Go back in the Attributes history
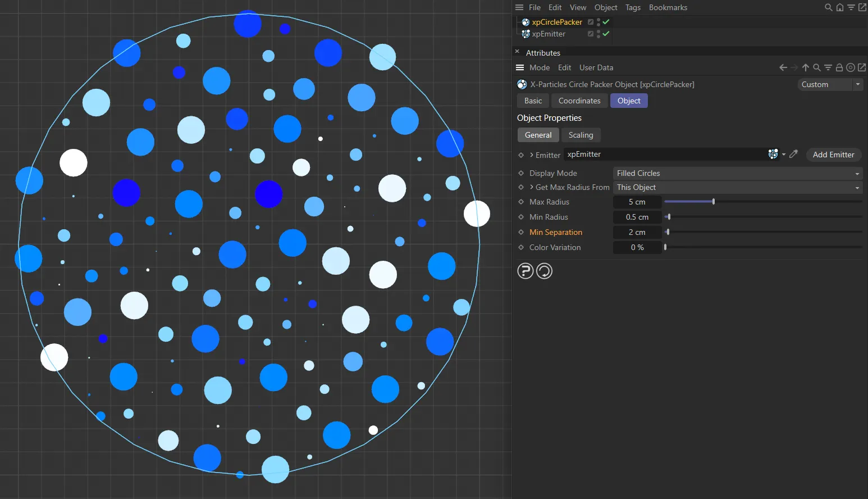 (783, 67)
